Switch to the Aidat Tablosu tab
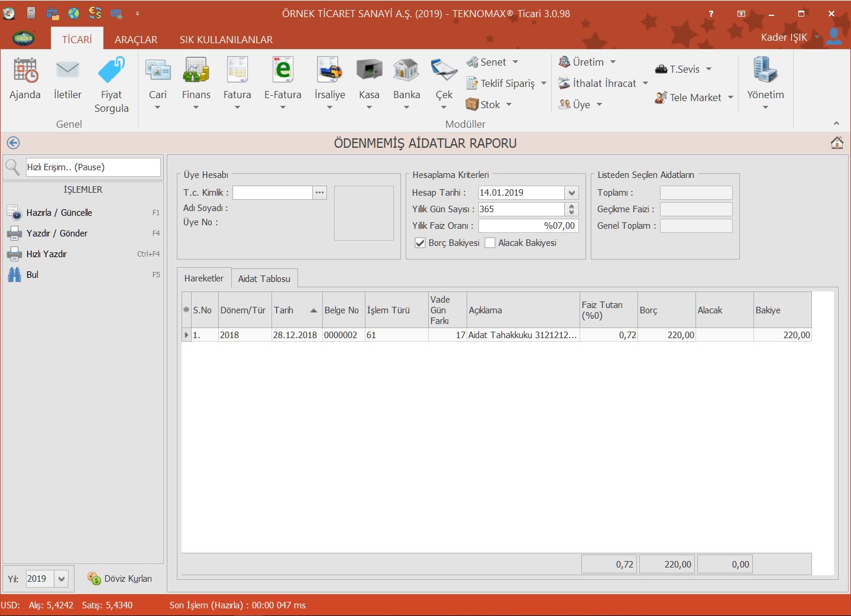 coord(264,278)
